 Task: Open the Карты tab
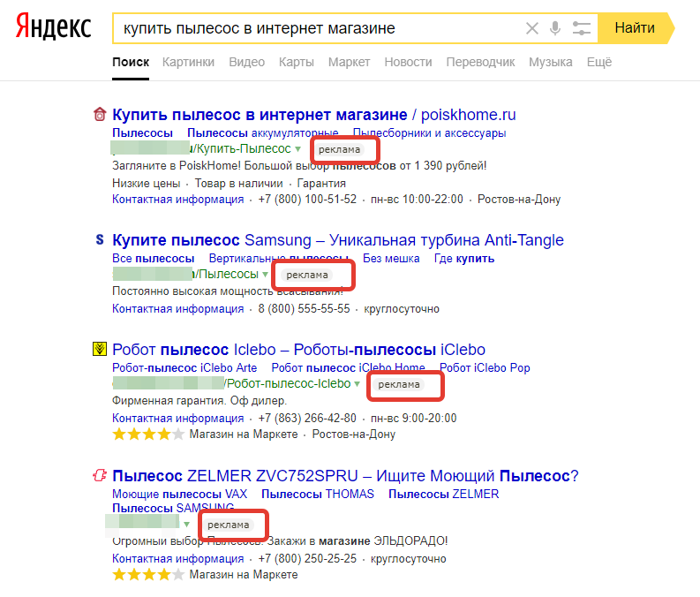(x=297, y=62)
